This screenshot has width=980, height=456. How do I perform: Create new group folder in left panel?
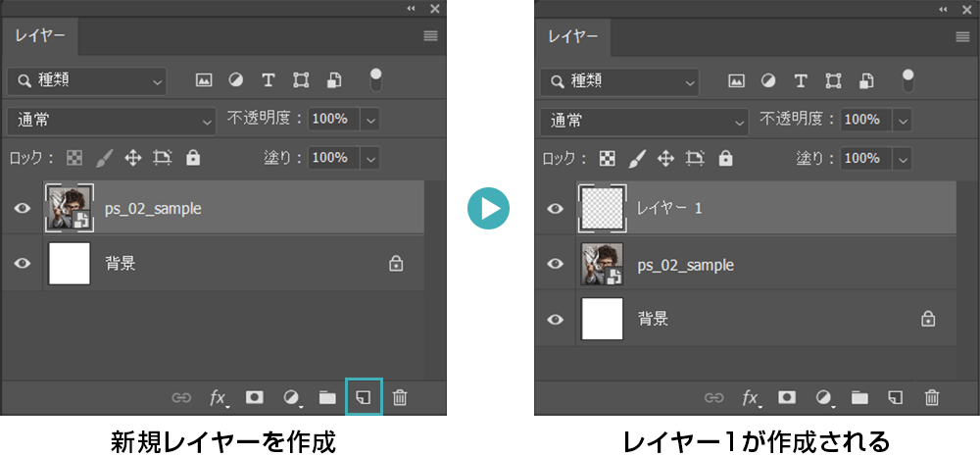point(327,398)
